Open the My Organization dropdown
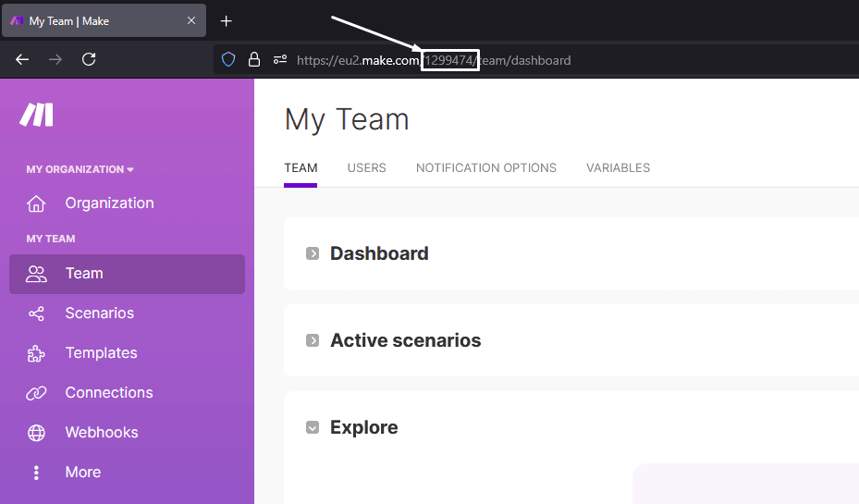Image resolution: width=859 pixels, height=504 pixels. pyautogui.click(x=80, y=169)
